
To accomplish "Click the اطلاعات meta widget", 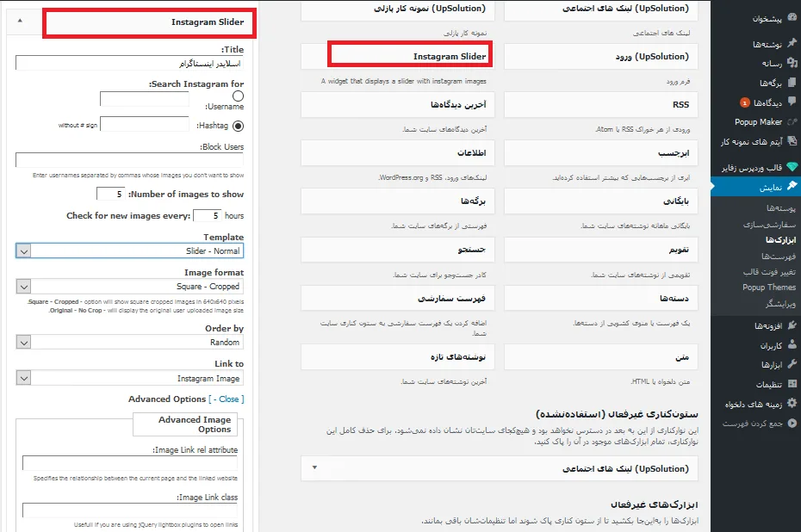I will pos(398,152).
